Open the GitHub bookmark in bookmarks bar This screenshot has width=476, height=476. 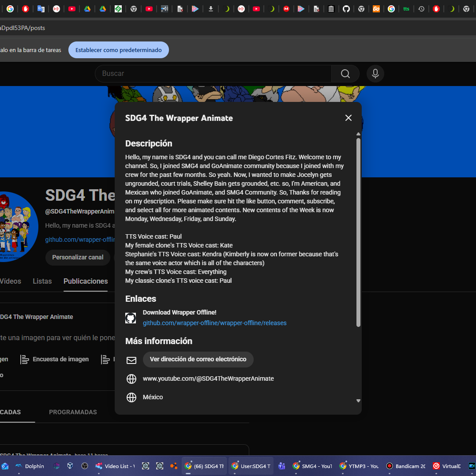point(346,9)
